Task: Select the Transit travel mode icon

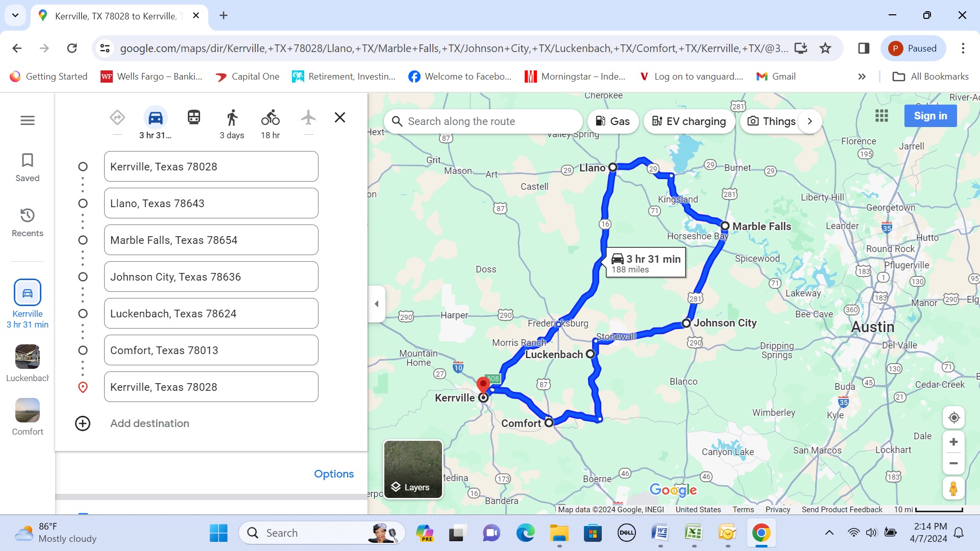Action: [x=194, y=118]
